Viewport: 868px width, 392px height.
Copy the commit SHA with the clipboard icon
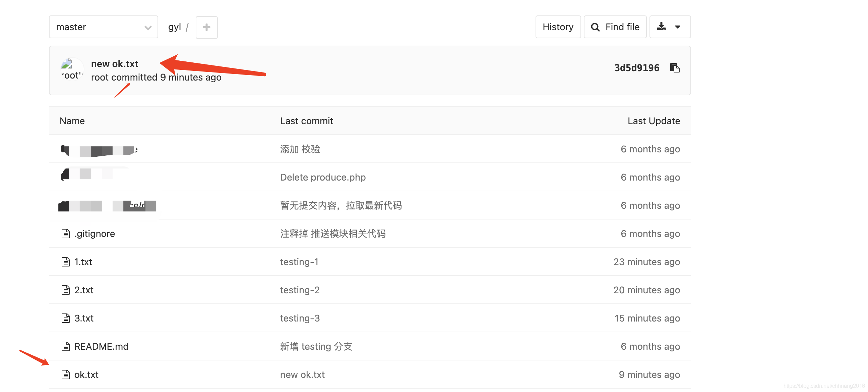(x=675, y=68)
